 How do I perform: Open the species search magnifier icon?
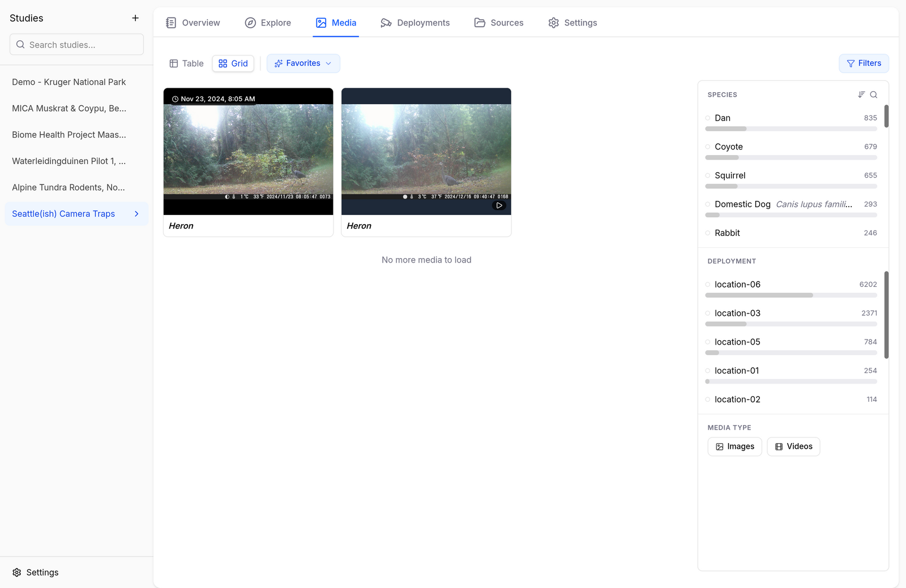point(874,95)
